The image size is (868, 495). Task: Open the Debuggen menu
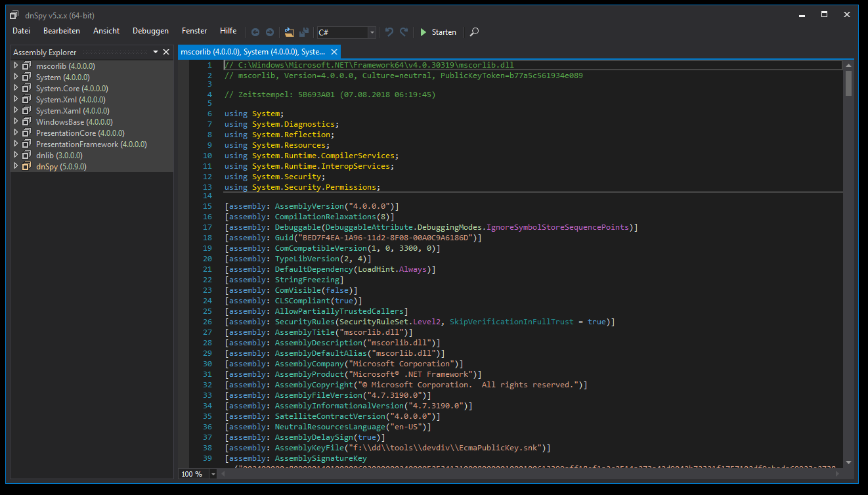pyautogui.click(x=150, y=31)
